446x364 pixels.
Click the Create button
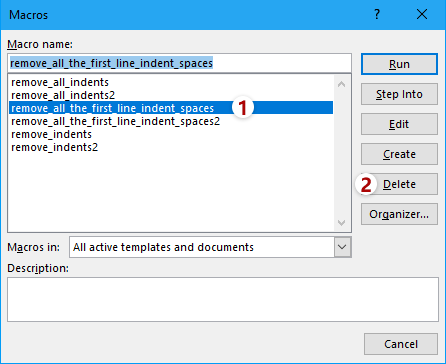(x=399, y=154)
